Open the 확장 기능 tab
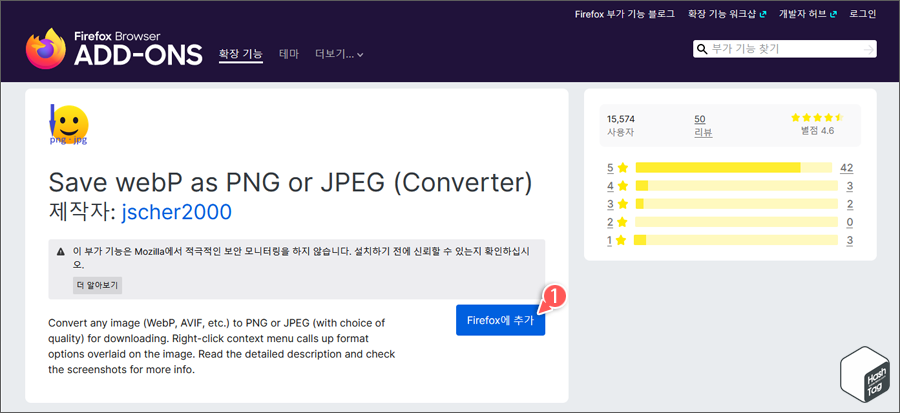The height and width of the screenshot is (413, 900). click(x=240, y=54)
